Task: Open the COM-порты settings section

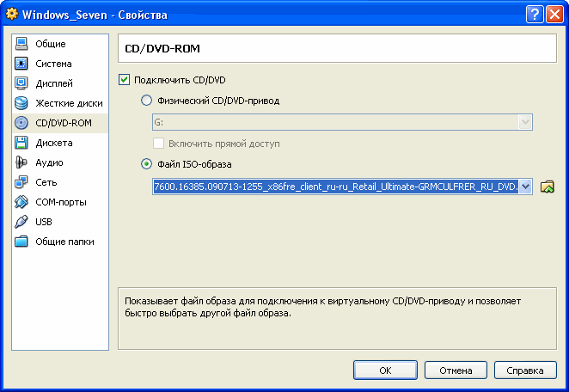Action: 59,202
